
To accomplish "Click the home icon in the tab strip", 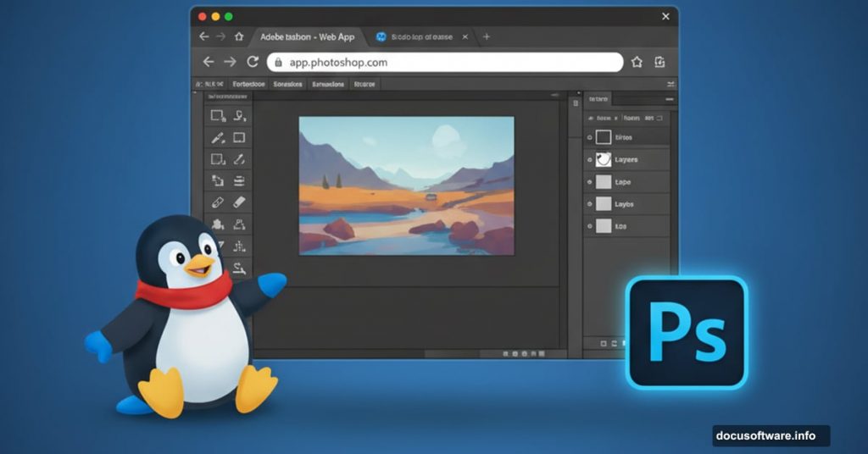I will coord(240,37).
